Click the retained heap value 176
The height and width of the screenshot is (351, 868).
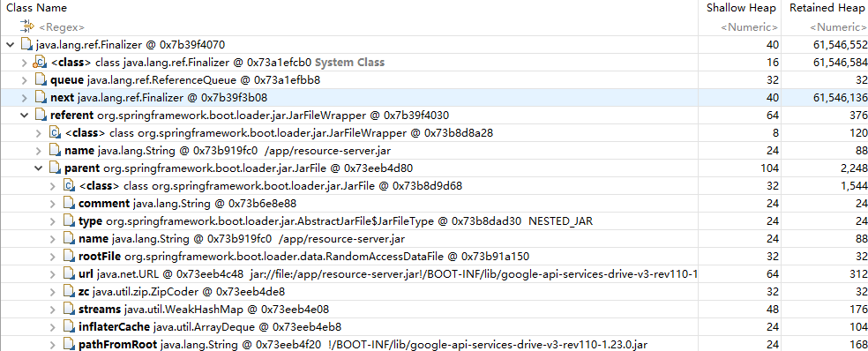tap(858, 309)
